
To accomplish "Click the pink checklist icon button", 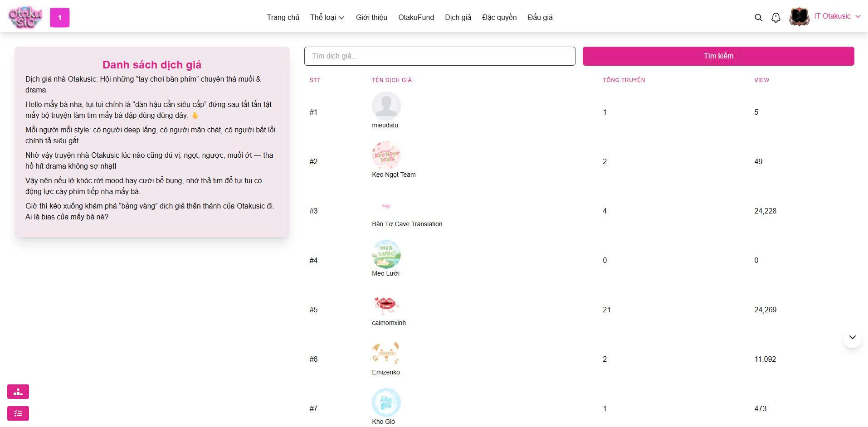I will click(x=18, y=413).
